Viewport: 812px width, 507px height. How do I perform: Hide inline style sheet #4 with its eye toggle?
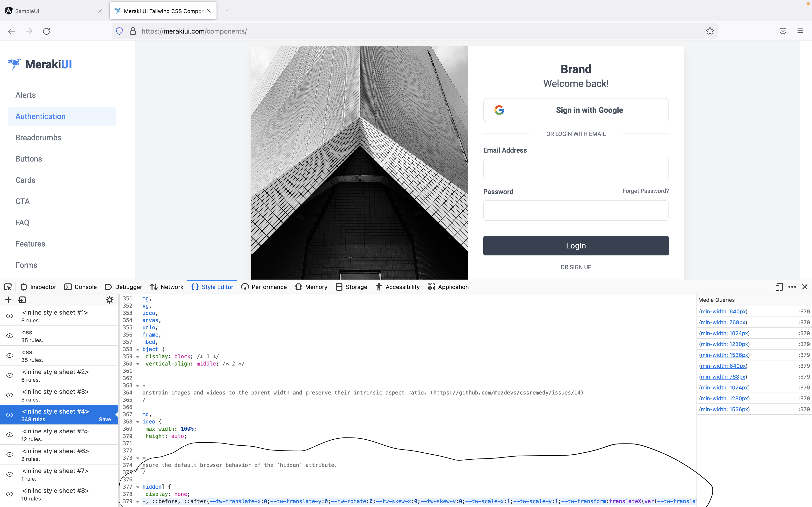click(x=10, y=415)
